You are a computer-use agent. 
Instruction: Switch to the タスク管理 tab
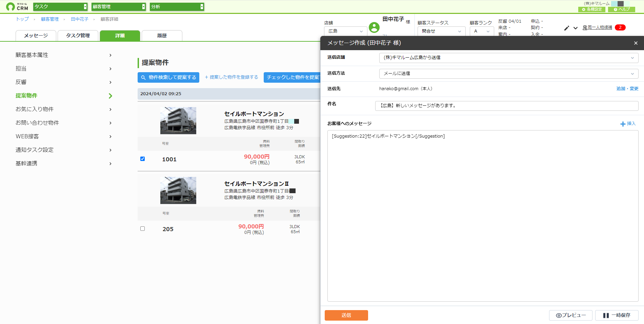(x=78, y=36)
